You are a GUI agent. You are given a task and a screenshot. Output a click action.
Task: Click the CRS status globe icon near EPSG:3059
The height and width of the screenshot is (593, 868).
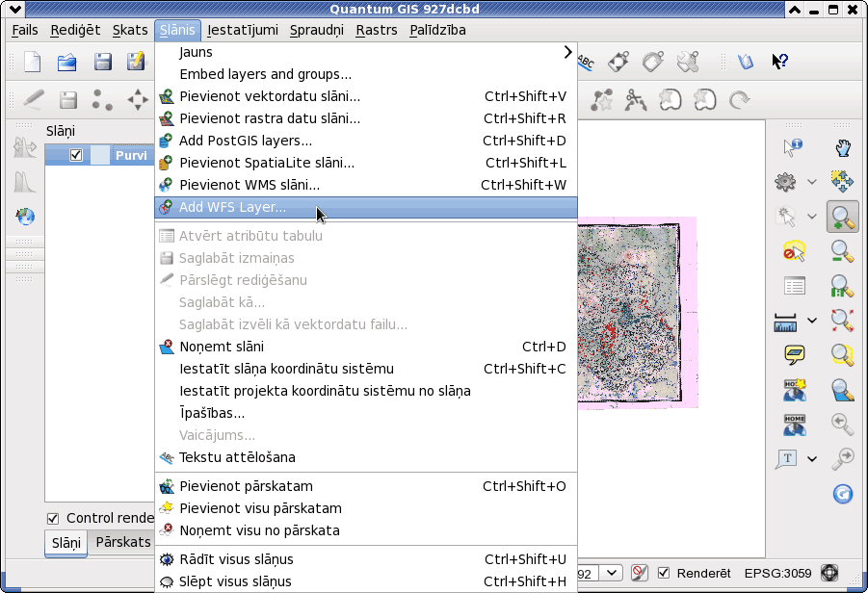829,573
